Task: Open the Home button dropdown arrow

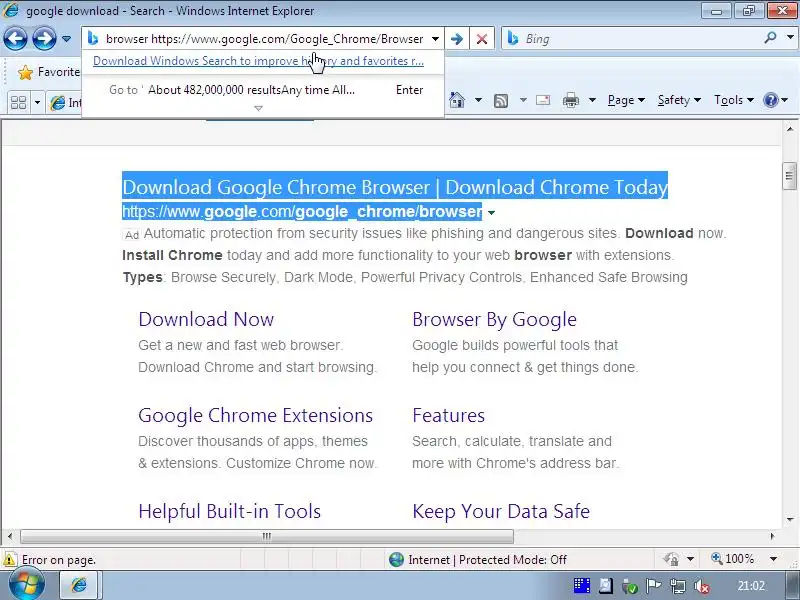Action: [x=478, y=100]
